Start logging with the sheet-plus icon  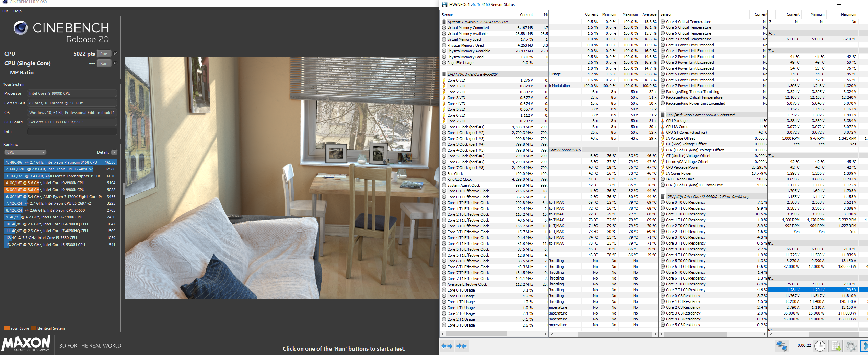[x=836, y=346]
